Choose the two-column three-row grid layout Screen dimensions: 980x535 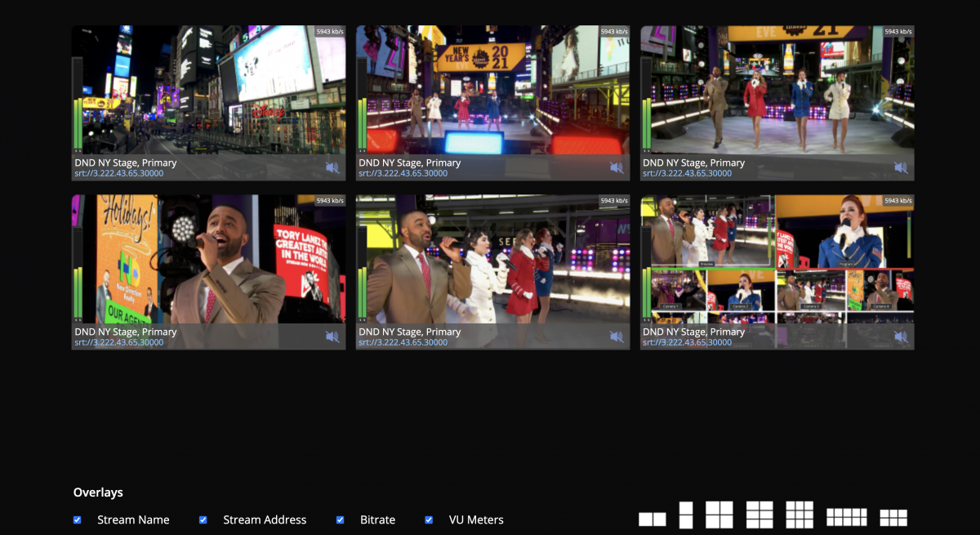[x=759, y=515]
